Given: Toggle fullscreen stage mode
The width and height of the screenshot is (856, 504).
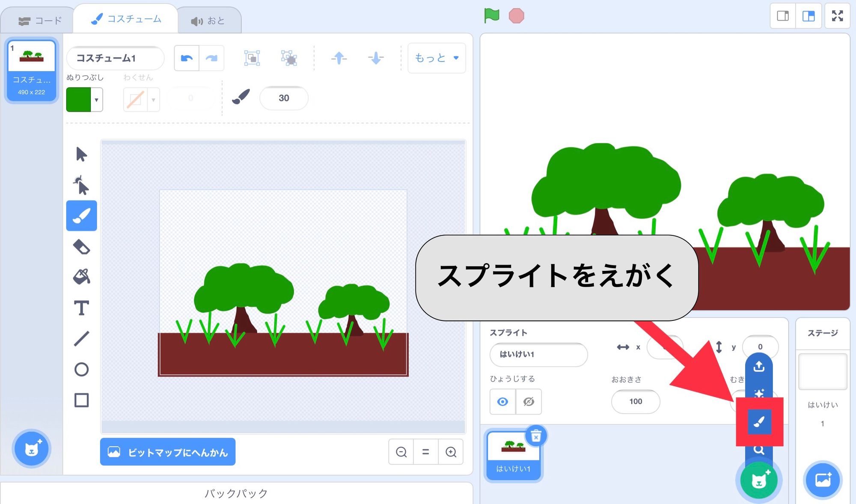Looking at the screenshot, I should click(837, 16).
